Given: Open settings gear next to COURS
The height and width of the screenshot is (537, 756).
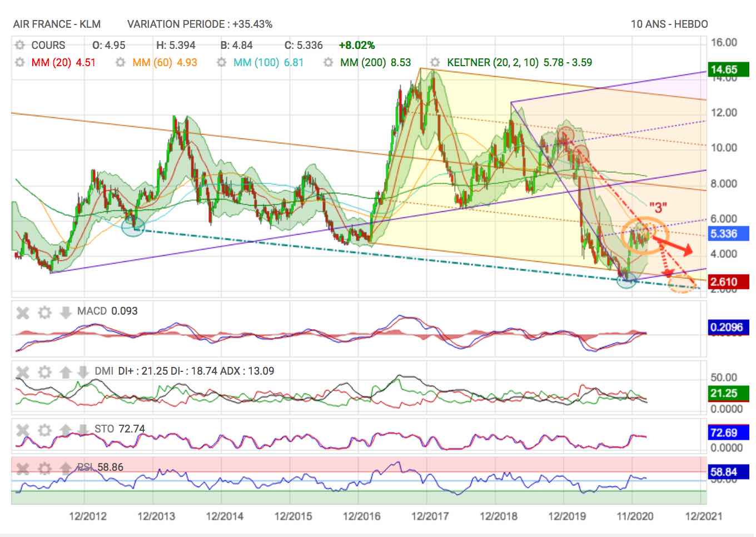Looking at the screenshot, I should [x=20, y=45].
